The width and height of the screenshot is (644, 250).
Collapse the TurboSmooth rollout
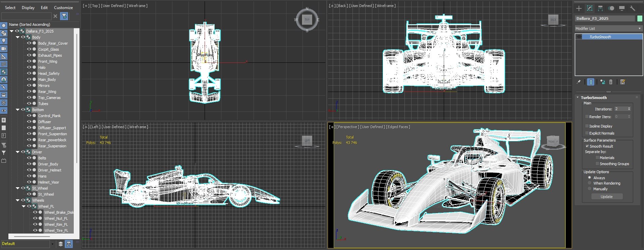point(578,98)
